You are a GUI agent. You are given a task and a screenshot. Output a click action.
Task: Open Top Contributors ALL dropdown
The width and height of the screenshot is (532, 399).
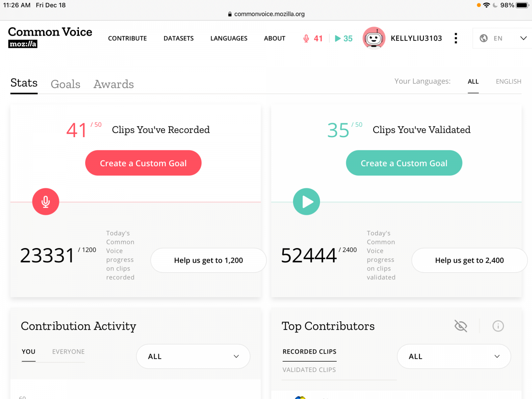click(x=454, y=356)
